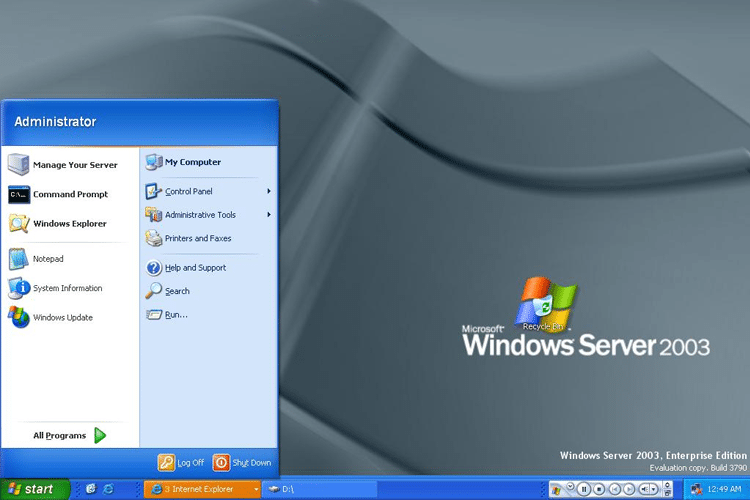
Task: Pause playback in Media Player toolbar
Action: 584,489
